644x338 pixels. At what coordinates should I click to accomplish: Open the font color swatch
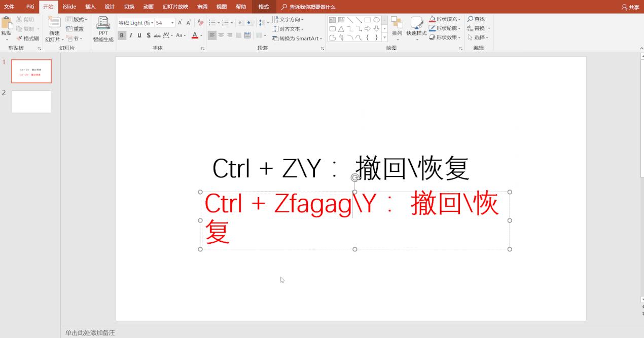[195, 35]
